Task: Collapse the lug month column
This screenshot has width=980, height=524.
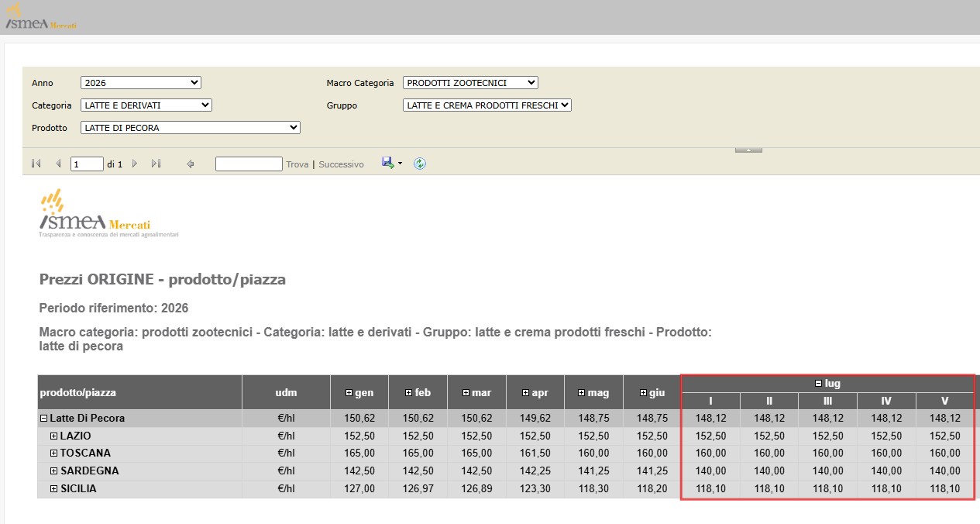Action: coord(819,384)
